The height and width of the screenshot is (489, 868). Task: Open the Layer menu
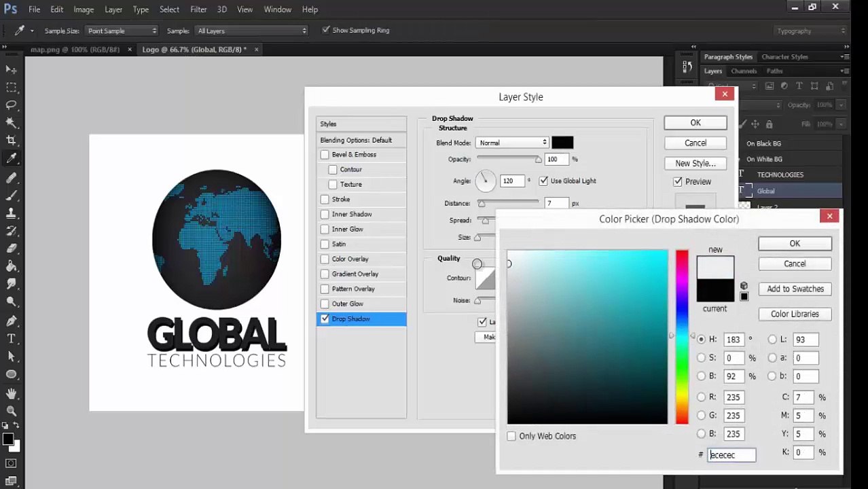(113, 10)
